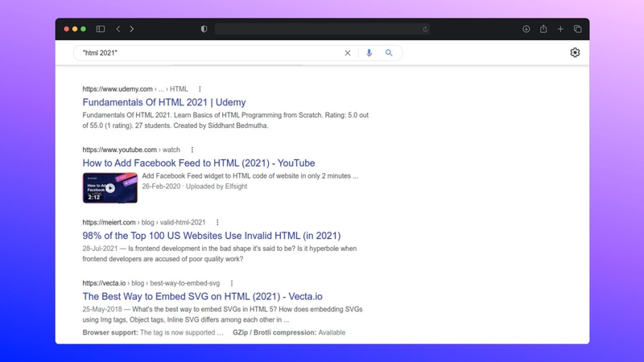This screenshot has width=644, height=362.
Task: Open more options beside meiert.com result
Action: tap(217, 223)
